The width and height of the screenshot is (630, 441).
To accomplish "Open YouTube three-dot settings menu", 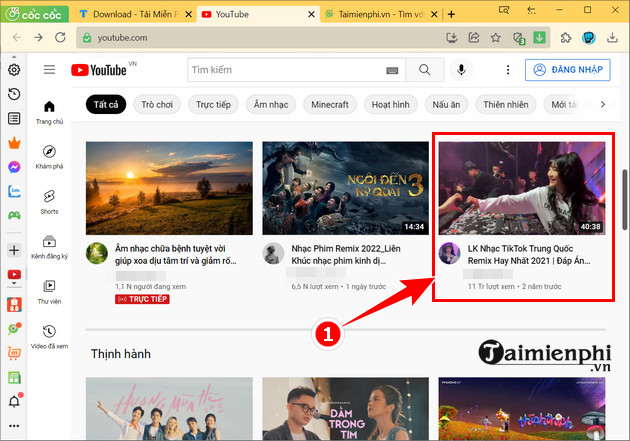I will point(508,70).
